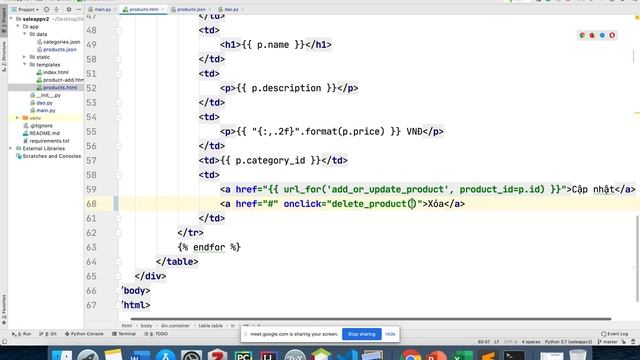This screenshot has width=640, height=360.
Task: Open Project panel settings gear
Action: (69, 9)
